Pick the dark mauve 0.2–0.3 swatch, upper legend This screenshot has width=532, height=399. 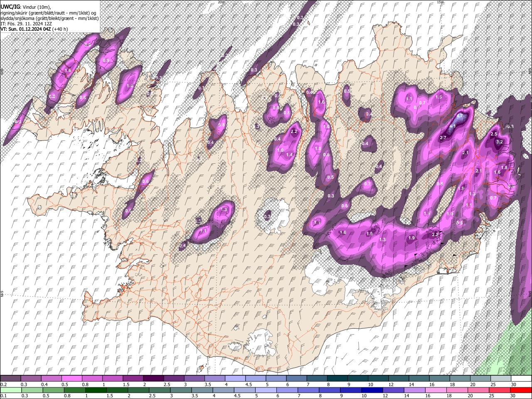tap(10, 378)
